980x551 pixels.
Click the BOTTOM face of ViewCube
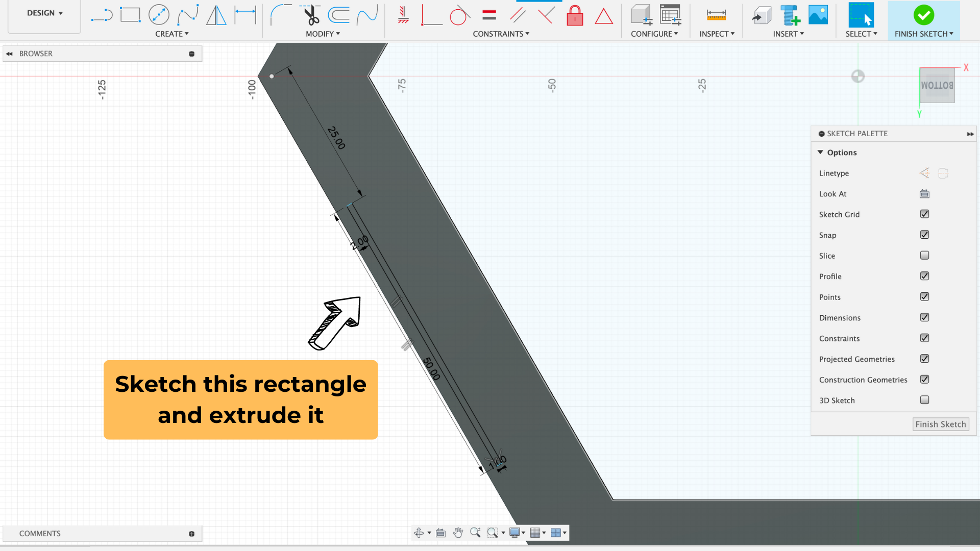click(x=937, y=85)
